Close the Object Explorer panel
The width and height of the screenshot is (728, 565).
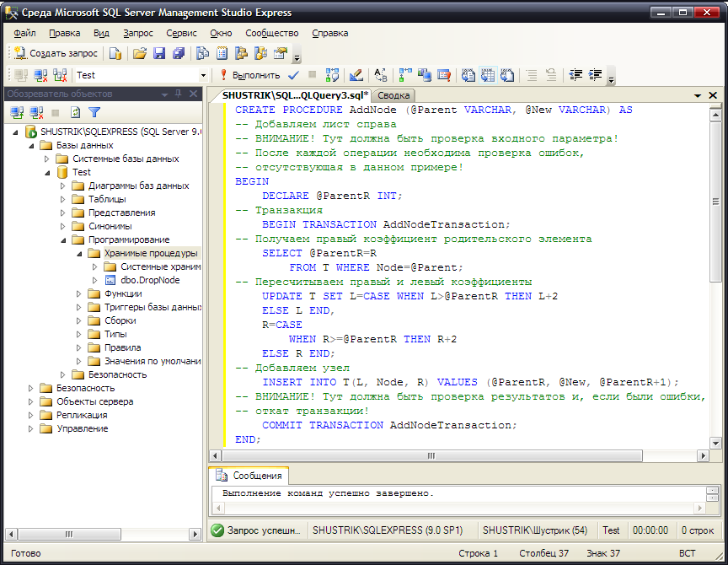click(193, 94)
